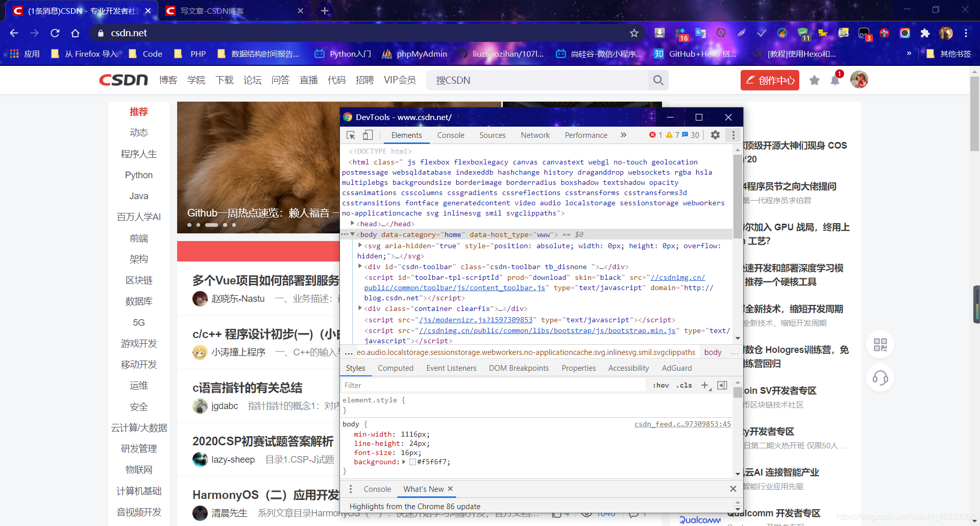Click the 创作中心 button
Screen dimensions: 980x526
point(770,80)
